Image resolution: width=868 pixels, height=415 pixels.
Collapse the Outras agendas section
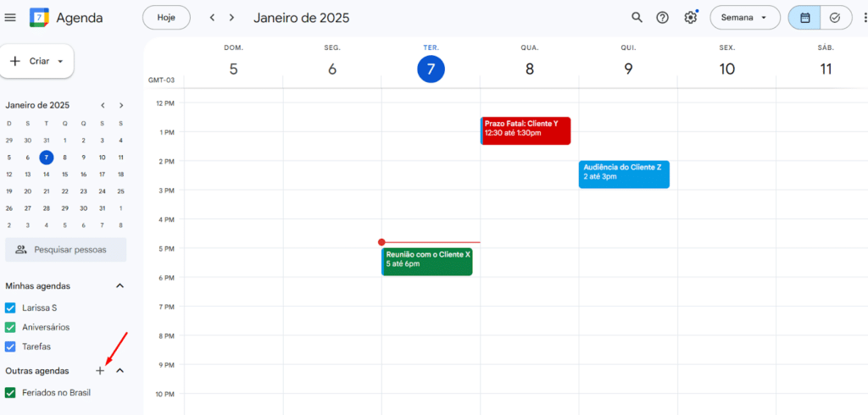point(120,371)
